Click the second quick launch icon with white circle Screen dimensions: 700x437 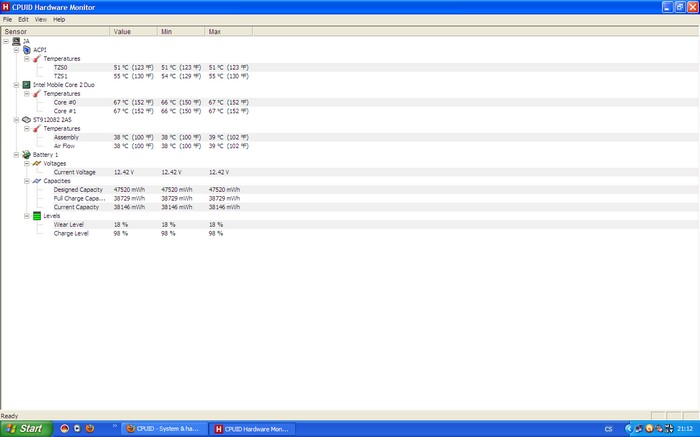pyautogui.click(x=77, y=429)
